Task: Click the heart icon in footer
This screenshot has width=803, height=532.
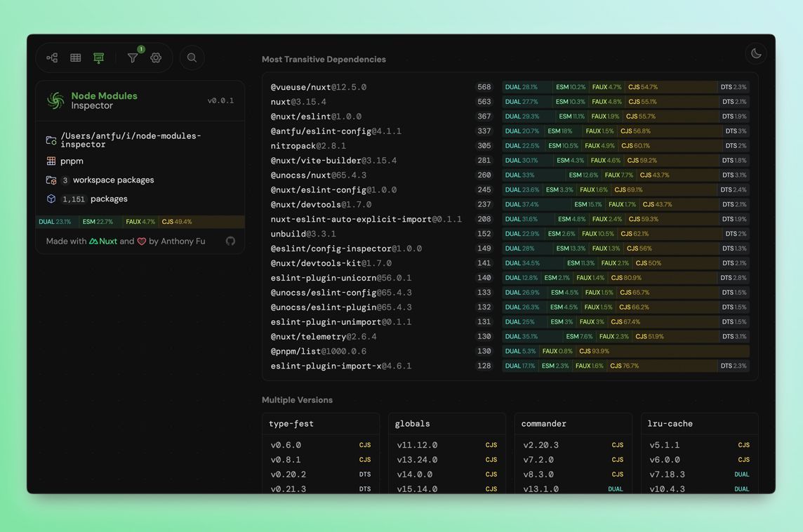Action: point(141,241)
